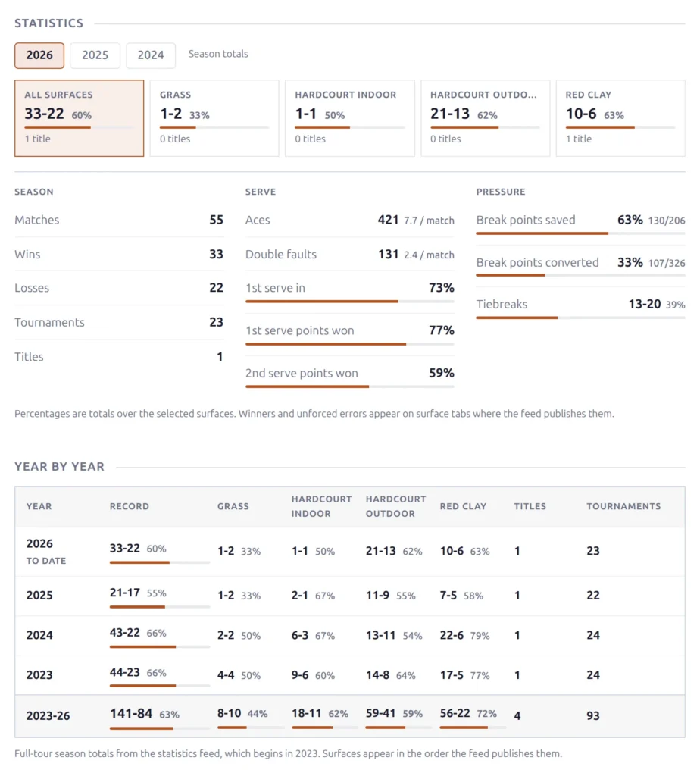The height and width of the screenshot is (776, 700).
Task: Click the 44-23 record for 2023
Action: tap(125, 672)
